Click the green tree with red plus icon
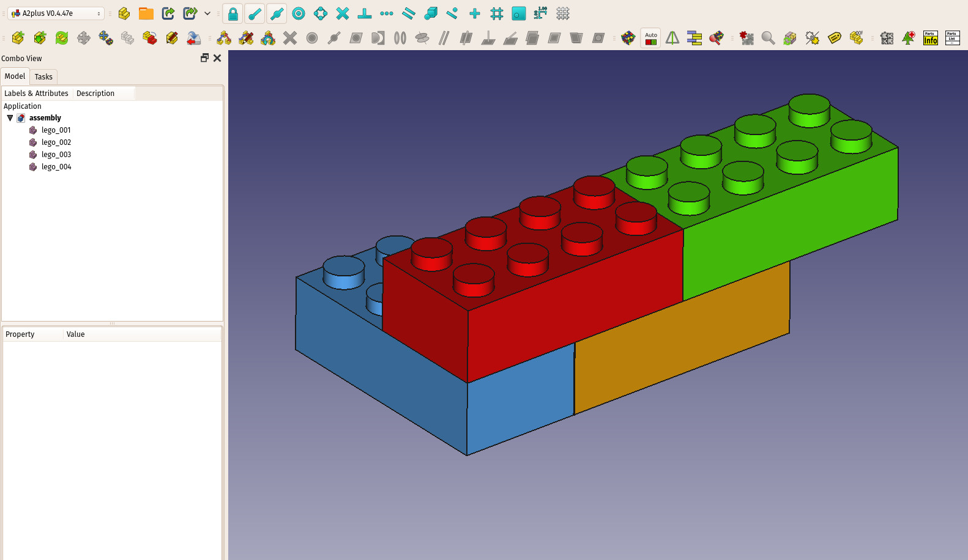The width and height of the screenshot is (968, 560). click(x=909, y=38)
